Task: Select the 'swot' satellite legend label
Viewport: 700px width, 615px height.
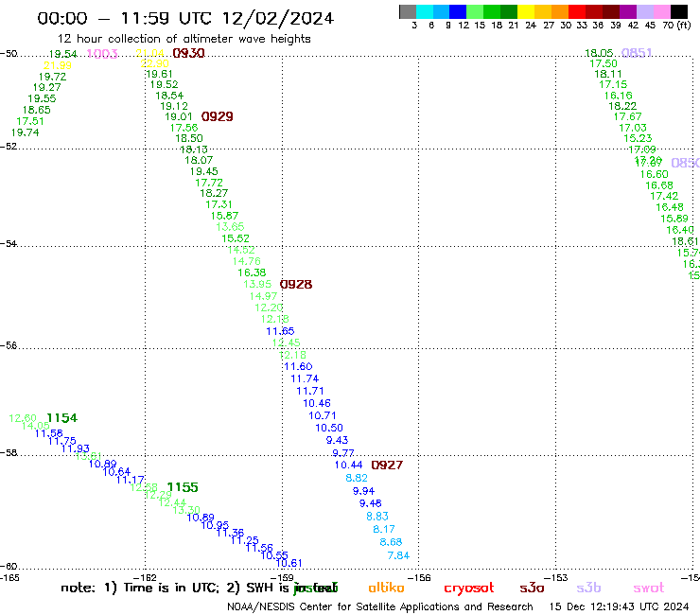Action: [649, 588]
